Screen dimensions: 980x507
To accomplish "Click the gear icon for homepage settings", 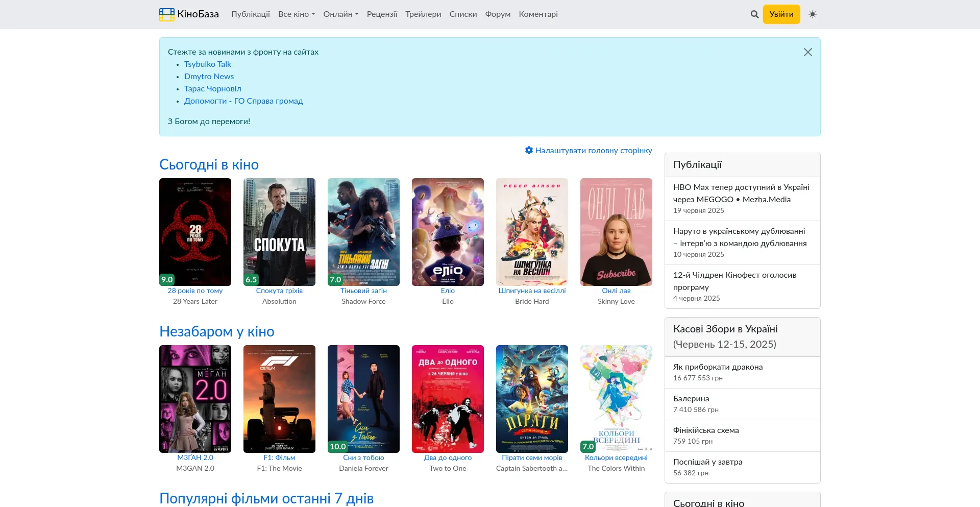I will click(529, 150).
